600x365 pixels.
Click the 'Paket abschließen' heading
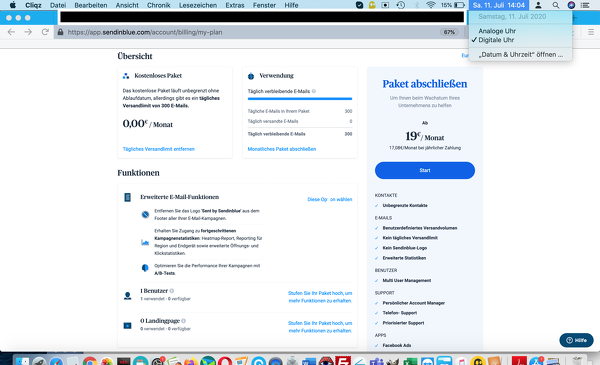coord(425,84)
